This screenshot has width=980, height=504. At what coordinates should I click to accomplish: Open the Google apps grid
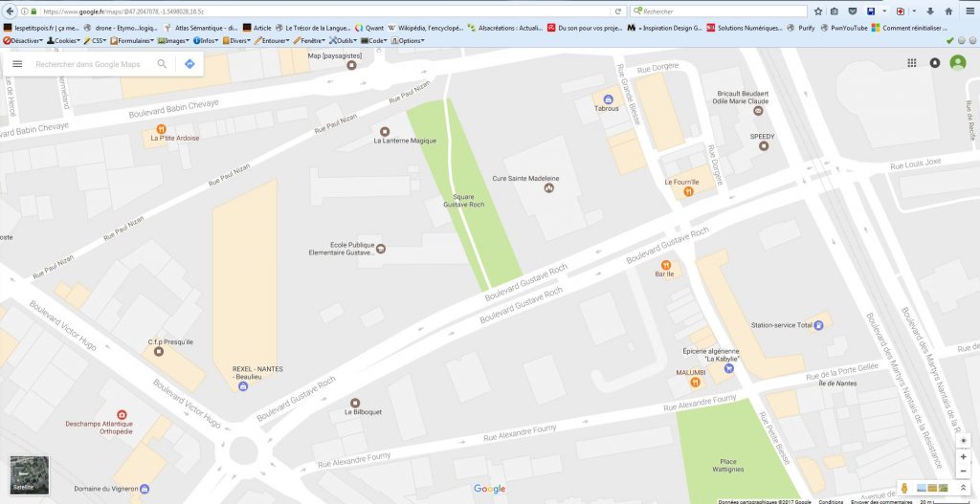[911, 63]
